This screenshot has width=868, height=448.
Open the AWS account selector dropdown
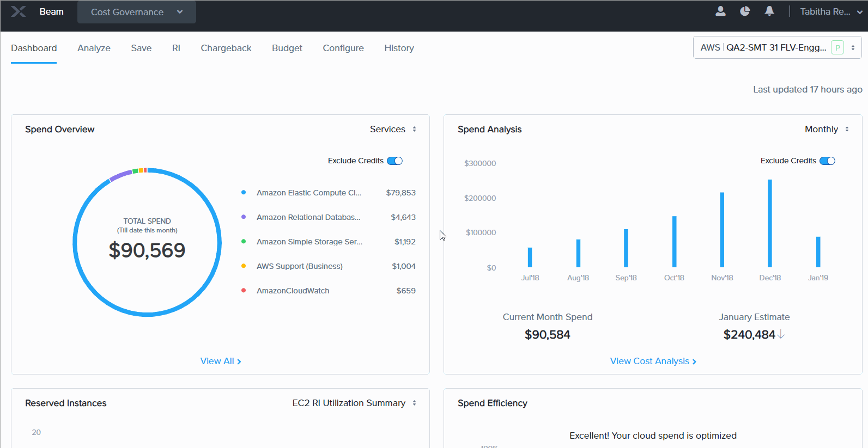coord(777,48)
